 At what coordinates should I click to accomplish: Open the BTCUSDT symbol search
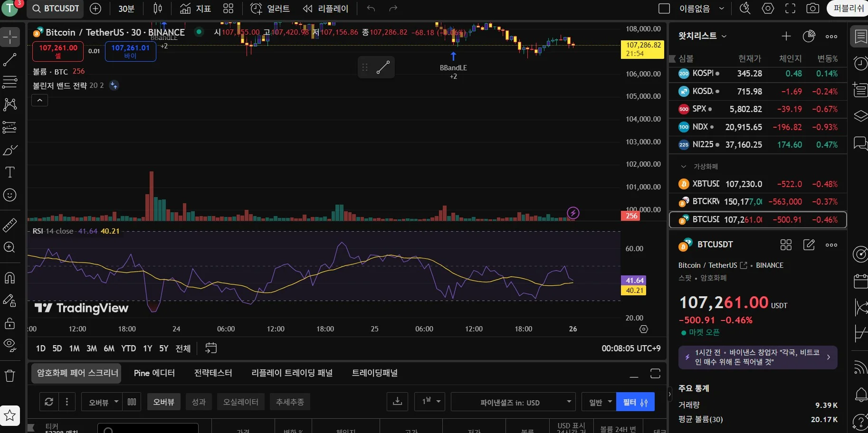(x=56, y=9)
